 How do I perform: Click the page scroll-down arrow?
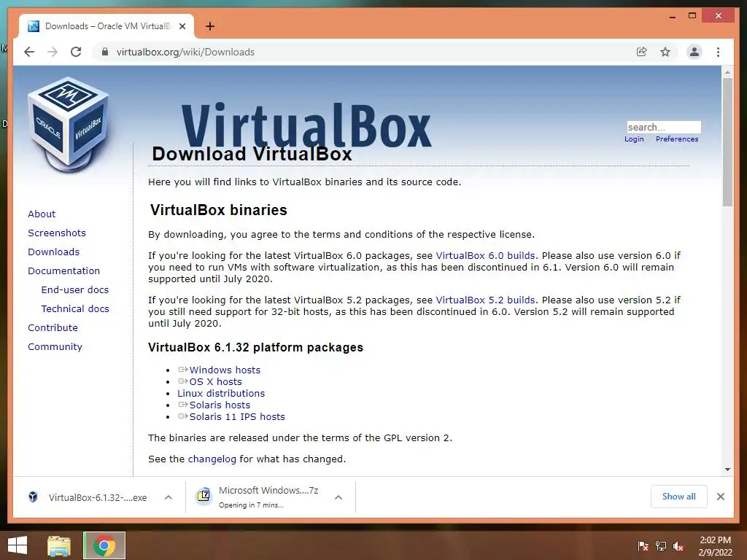click(727, 470)
